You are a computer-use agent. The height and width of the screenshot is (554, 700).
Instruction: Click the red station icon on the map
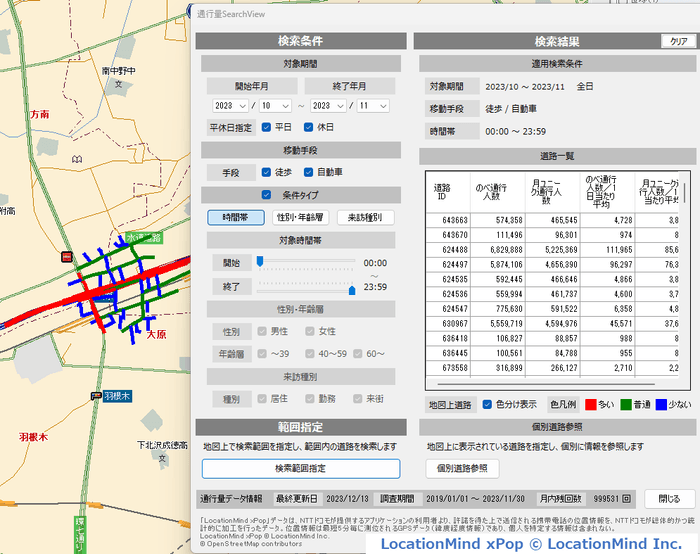66,256
